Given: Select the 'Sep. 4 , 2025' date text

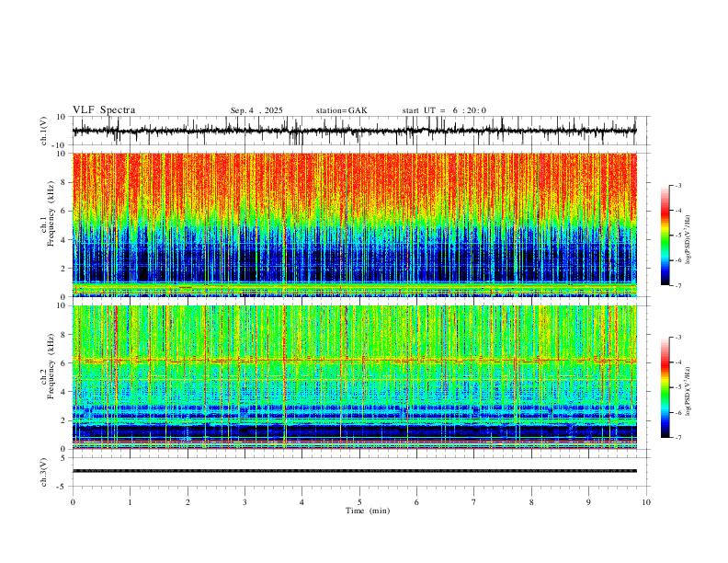Looking at the screenshot, I should 256,110.
